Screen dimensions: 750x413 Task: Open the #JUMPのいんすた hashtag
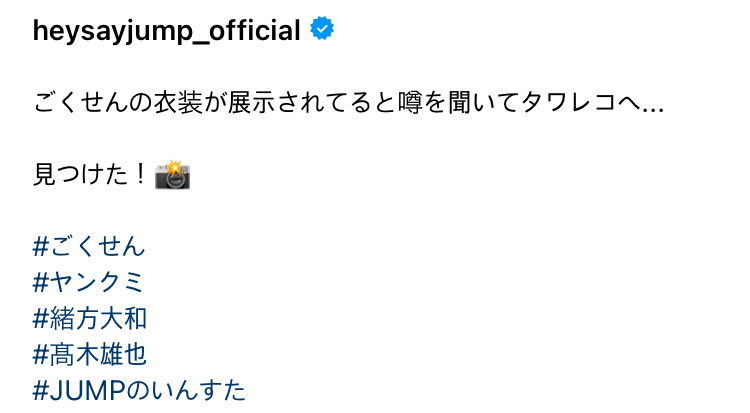pos(139,391)
